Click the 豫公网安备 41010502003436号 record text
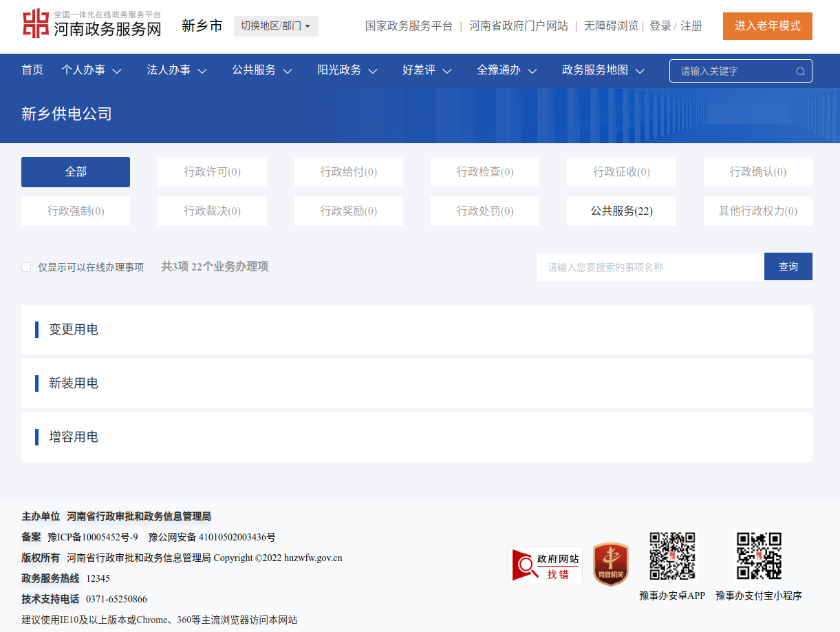Viewport: 840px width, 632px height. pyautogui.click(x=212, y=537)
